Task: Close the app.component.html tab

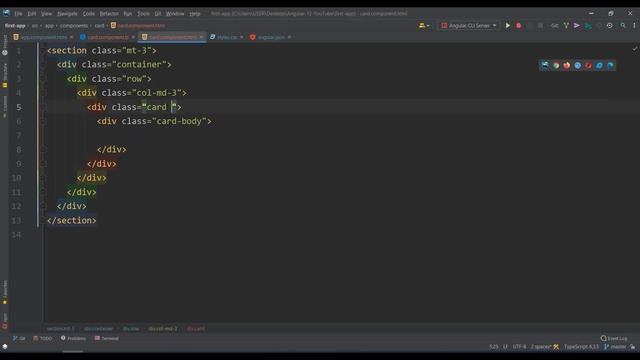Action: pos(71,37)
